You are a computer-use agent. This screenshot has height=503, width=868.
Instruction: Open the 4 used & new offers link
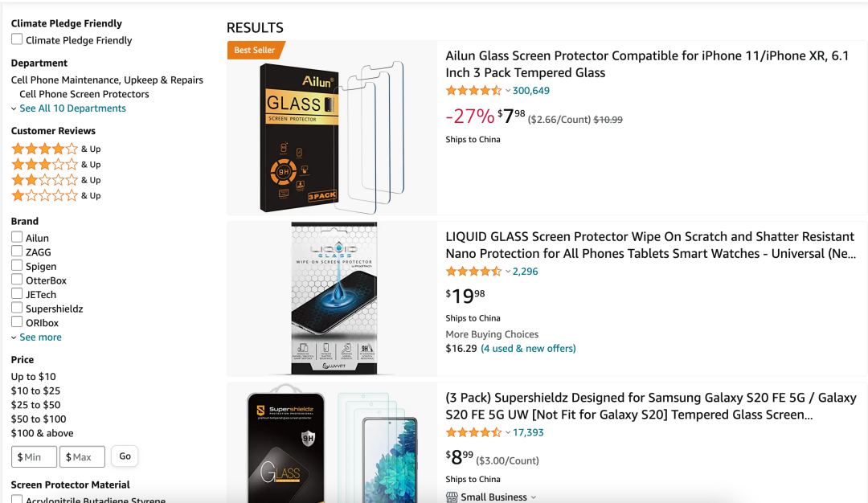[x=528, y=349]
